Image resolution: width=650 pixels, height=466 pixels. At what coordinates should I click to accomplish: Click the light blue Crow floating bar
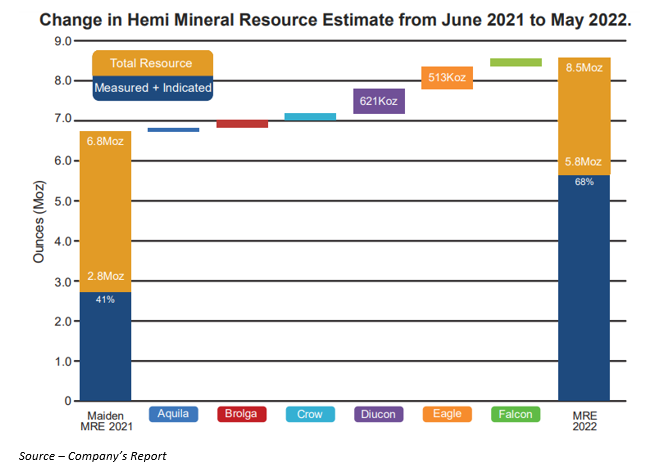click(x=310, y=117)
